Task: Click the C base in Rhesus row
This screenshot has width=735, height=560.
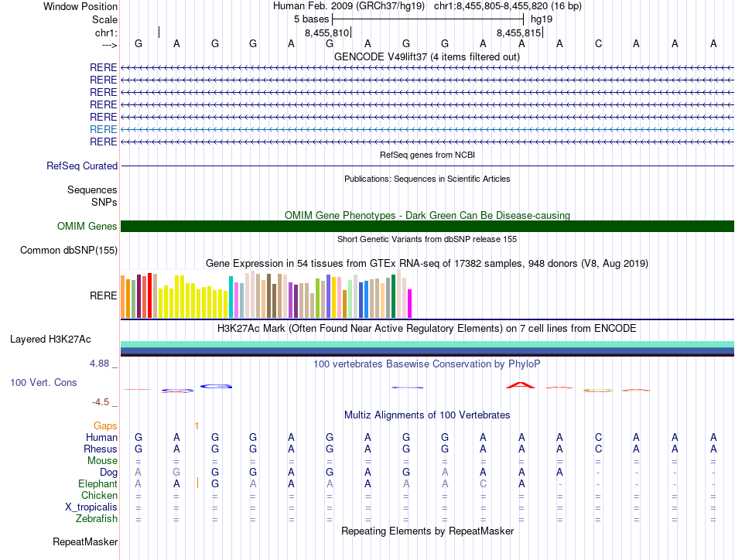Action: click(598, 449)
